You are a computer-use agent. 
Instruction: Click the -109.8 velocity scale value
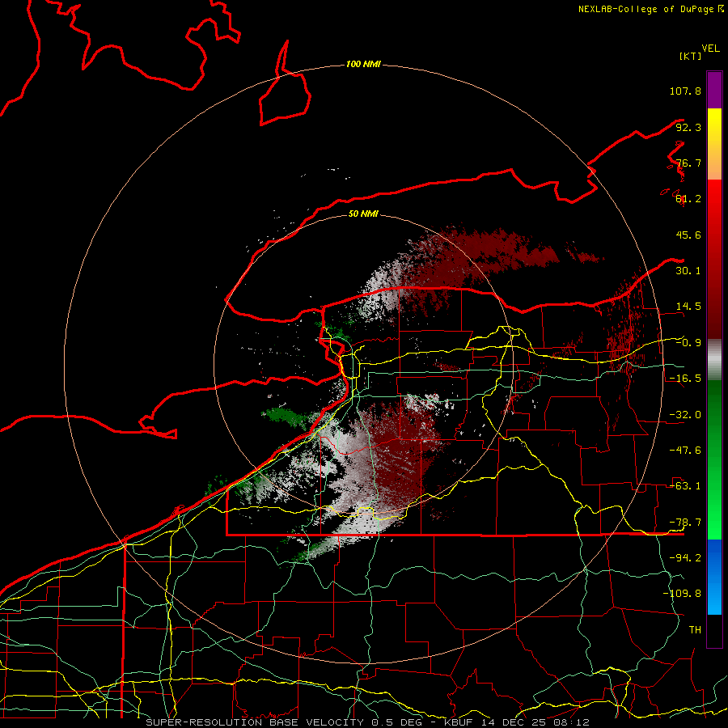pos(682,594)
